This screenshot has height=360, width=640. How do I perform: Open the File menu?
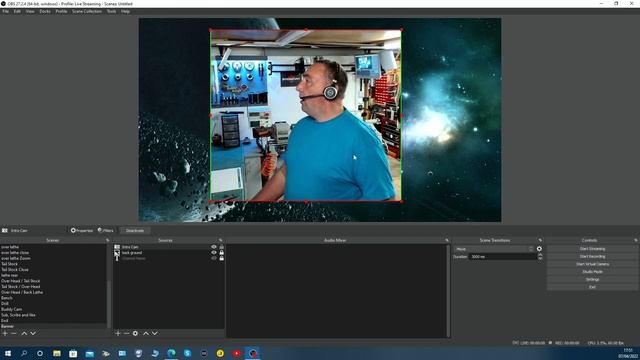click(x=5, y=11)
